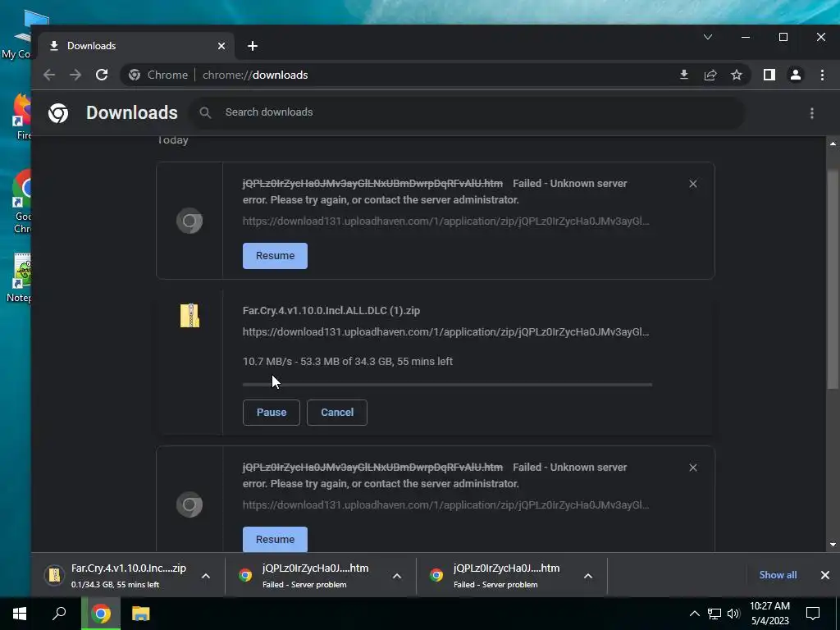Close the Downloads tab
This screenshot has height=630, width=840.
point(221,46)
